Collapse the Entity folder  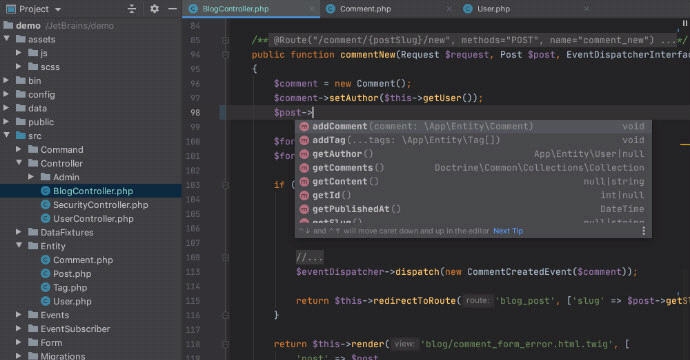click(18, 246)
